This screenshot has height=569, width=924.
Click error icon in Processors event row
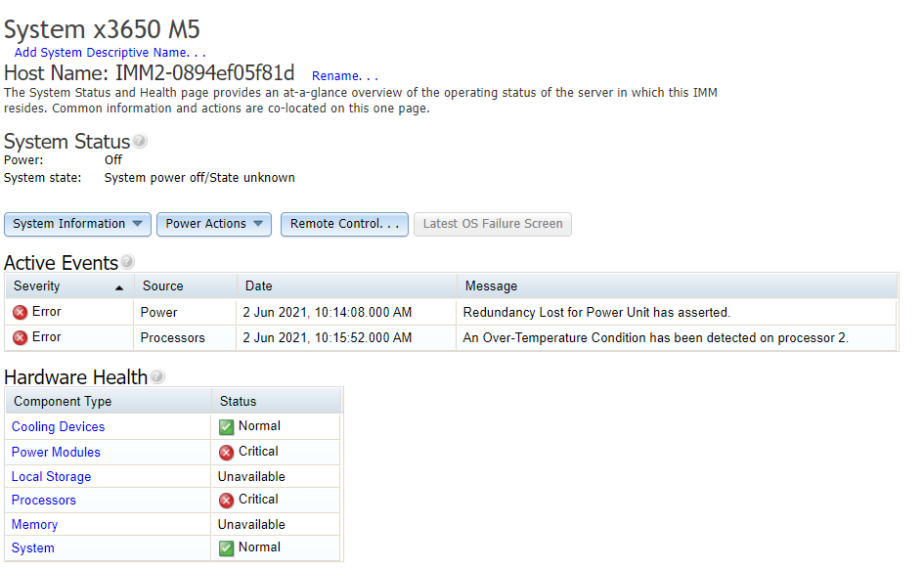pos(20,337)
